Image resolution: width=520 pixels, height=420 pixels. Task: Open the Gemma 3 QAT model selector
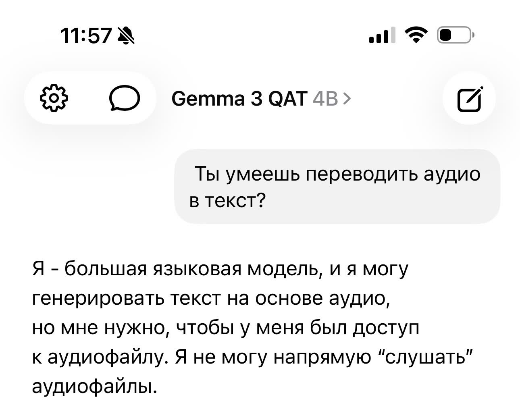point(239,98)
